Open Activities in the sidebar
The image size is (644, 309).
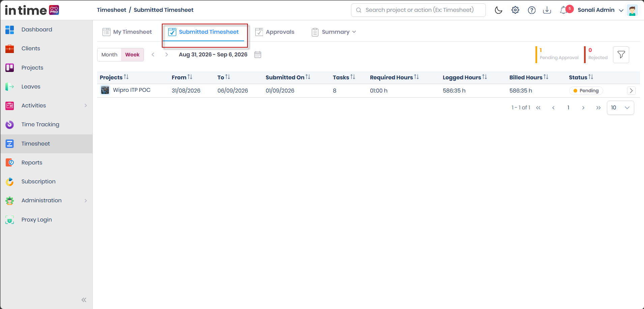46,105
